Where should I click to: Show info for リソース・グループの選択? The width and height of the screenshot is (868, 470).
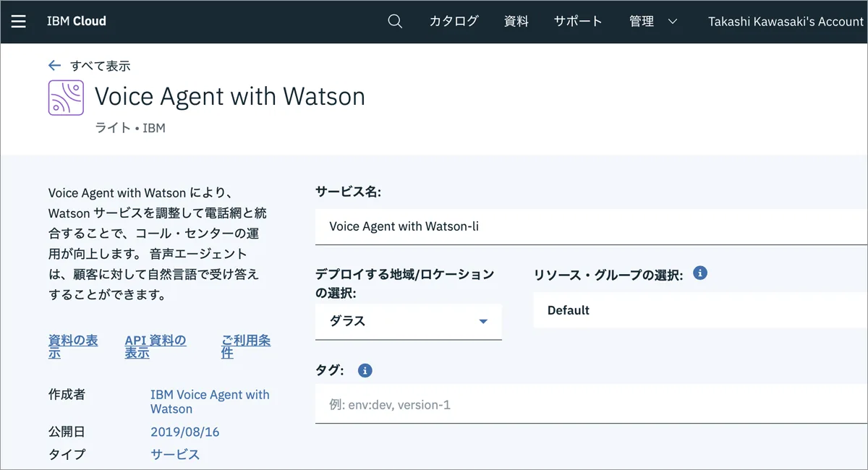pos(699,273)
